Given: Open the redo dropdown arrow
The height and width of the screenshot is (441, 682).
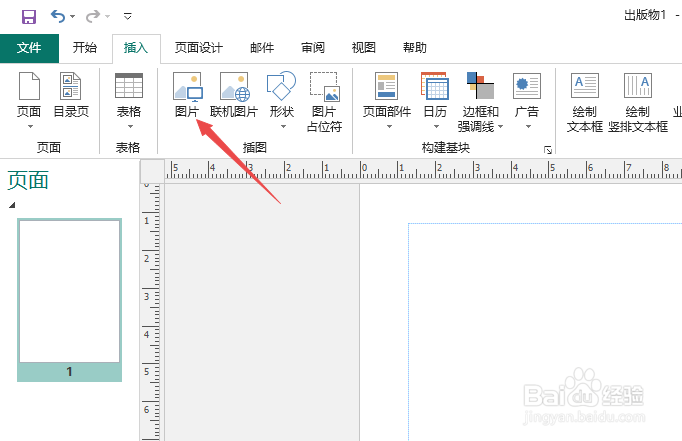Looking at the screenshot, I should click(x=107, y=17).
